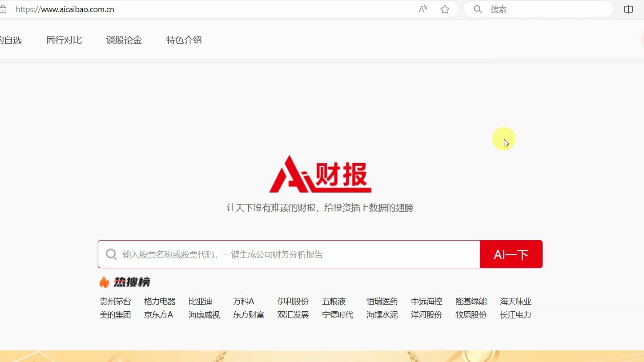Select 双汇发展 from hot searches
644x362 pixels.
point(293,315)
